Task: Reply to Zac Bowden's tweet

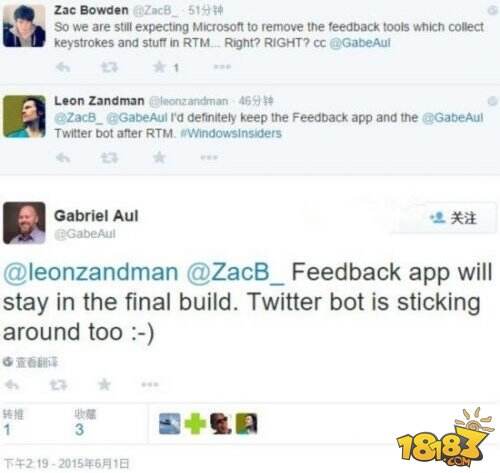Action: click(x=63, y=68)
